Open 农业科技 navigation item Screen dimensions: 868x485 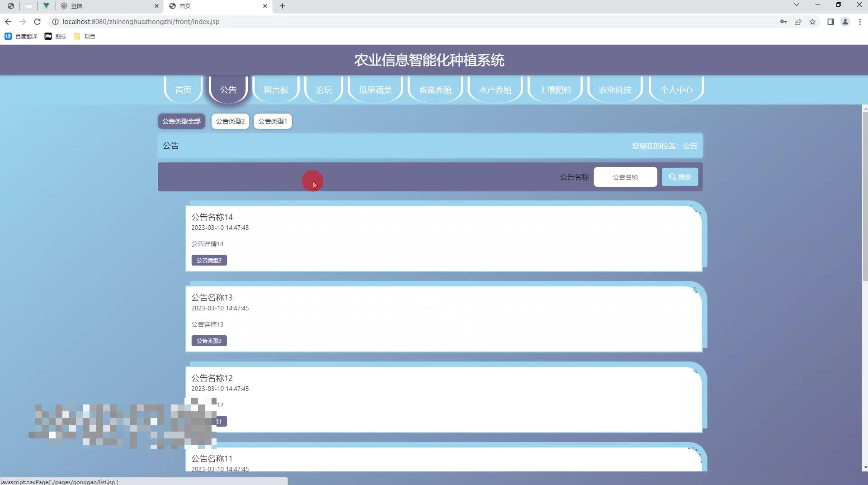tap(615, 90)
